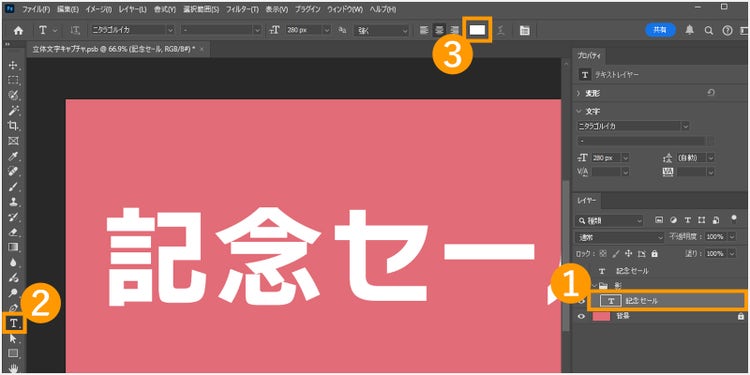Open layer blend mode dropdown

(621, 237)
